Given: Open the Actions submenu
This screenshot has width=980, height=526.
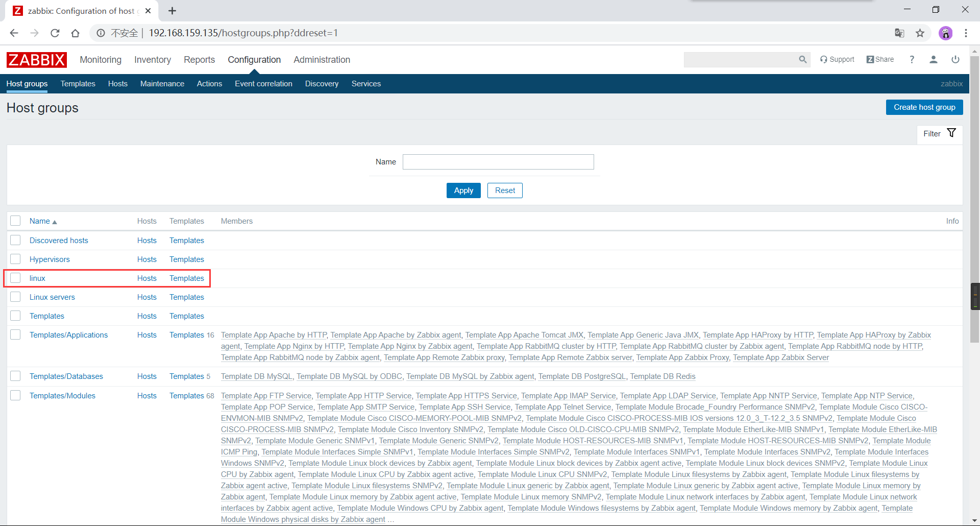Looking at the screenshot, I should click(x=209, y=84).
